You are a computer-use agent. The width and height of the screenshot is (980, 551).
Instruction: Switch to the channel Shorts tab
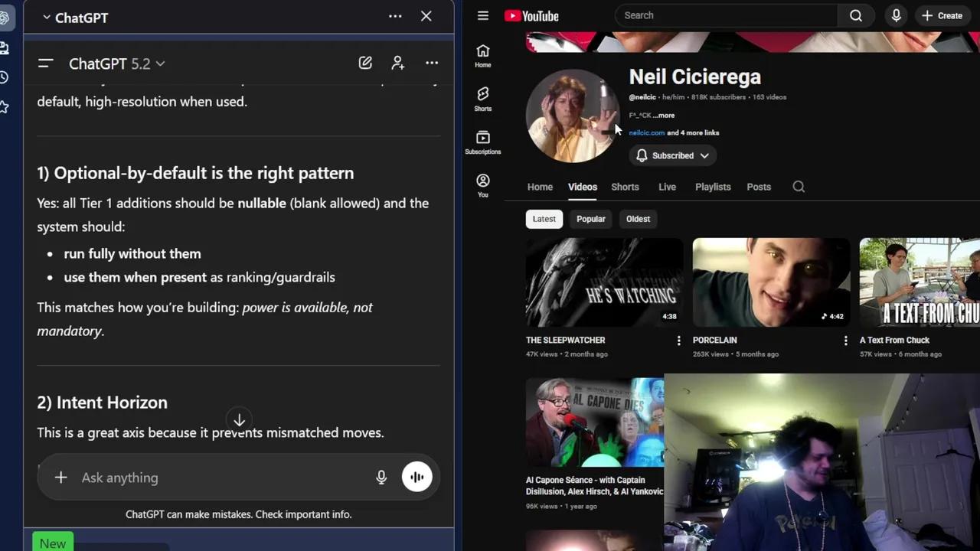[625, 187]
